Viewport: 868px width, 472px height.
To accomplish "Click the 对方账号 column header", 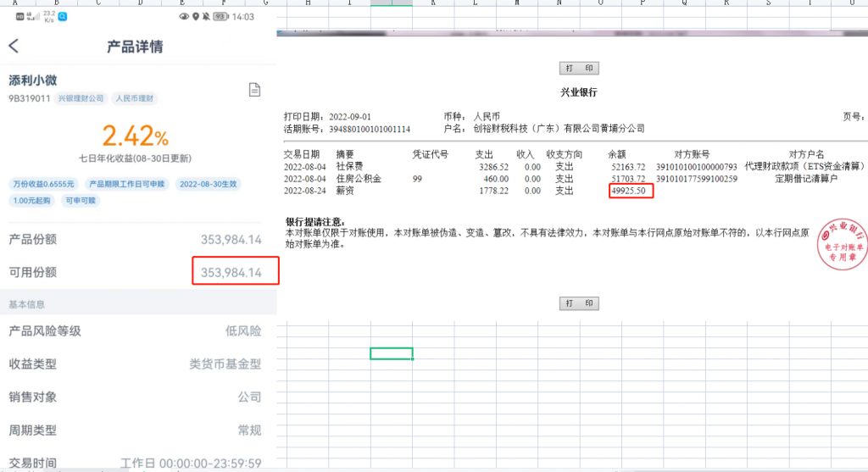I will coord(692,154).
